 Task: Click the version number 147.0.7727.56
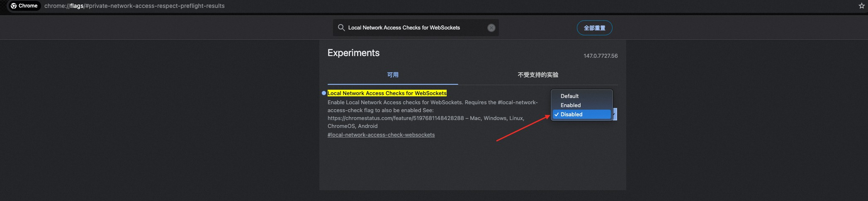[601, 56]
